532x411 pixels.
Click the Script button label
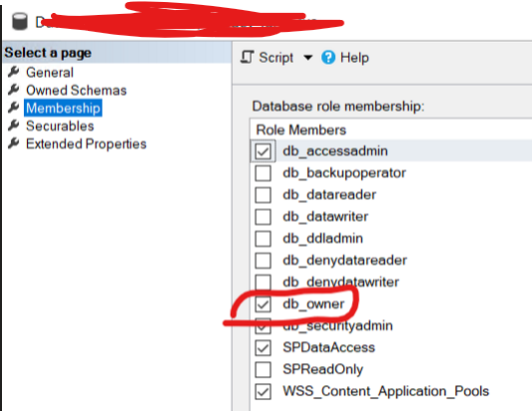pos(275,57)
